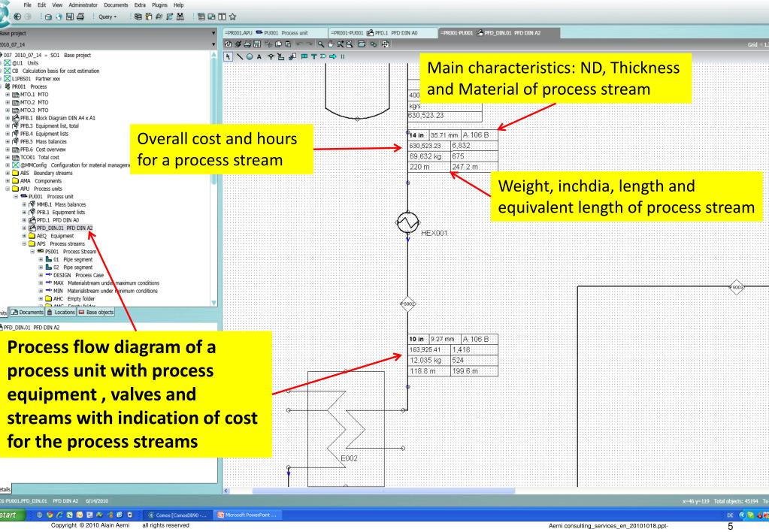This screenshot has height=532, width=769.
Task: Click the four-arrow fit icon in diagram toolbar
Action: [386, 44]
